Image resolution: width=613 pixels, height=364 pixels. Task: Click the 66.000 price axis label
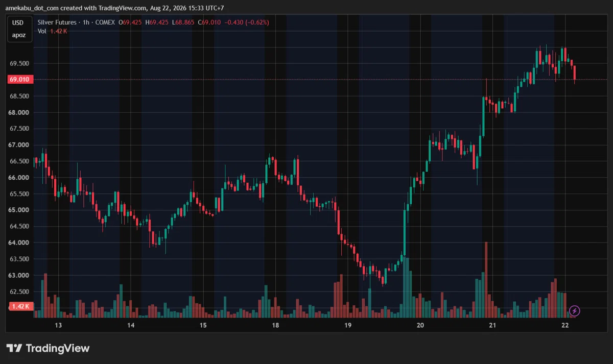[x=20, y=178]
